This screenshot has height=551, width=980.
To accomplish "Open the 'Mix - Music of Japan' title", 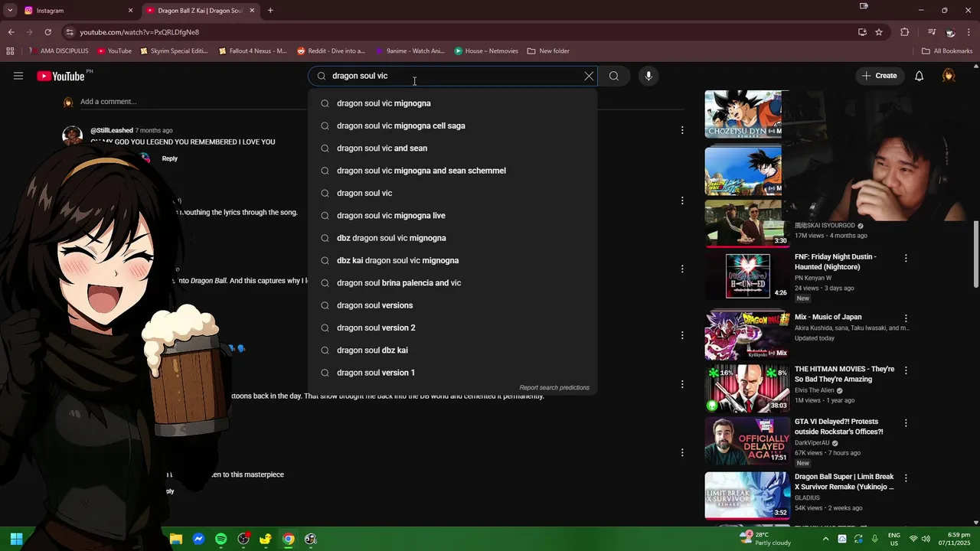I will click(x=828, y=317).
